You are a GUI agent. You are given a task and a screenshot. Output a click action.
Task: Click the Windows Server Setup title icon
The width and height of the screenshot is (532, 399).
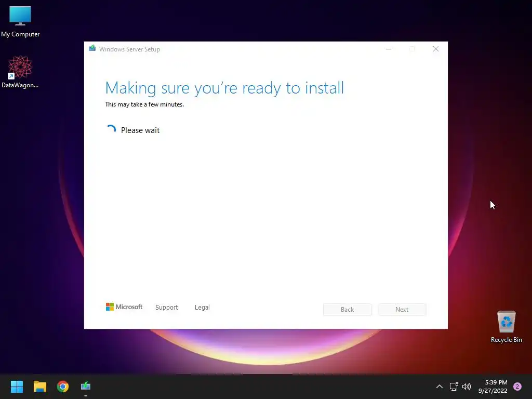point(92,48)
